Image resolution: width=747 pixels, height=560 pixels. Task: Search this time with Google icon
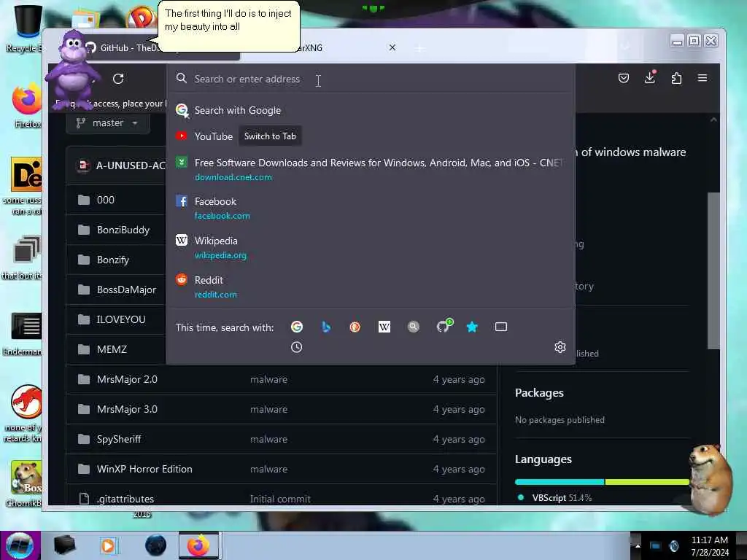coord(297,327)
